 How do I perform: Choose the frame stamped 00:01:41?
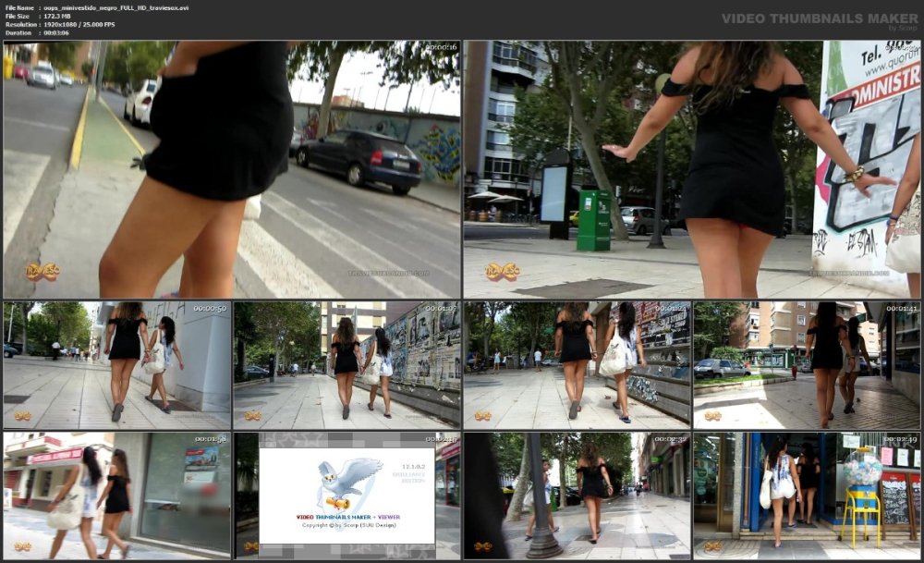[807, 365]
